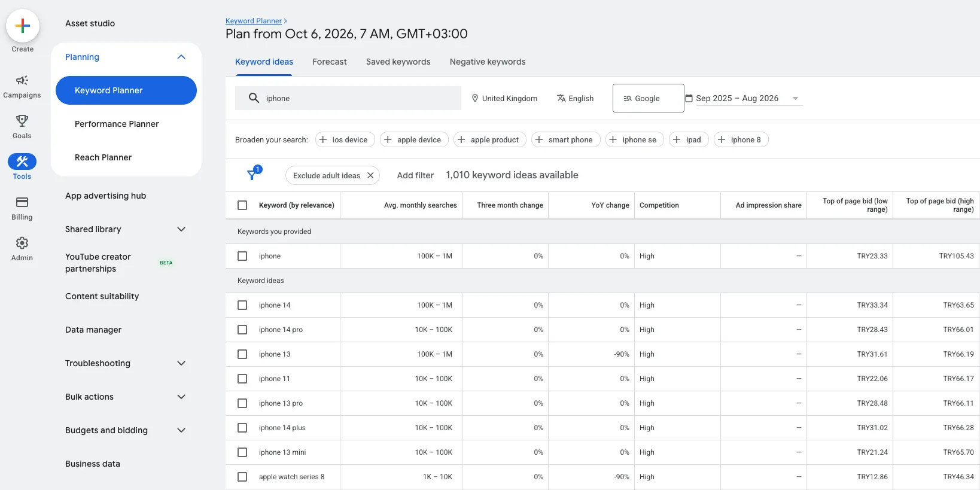This screenshot has height=490, width=980.
Task: Check the 'iphone 14' row checkbox
Action: (242, 305)
